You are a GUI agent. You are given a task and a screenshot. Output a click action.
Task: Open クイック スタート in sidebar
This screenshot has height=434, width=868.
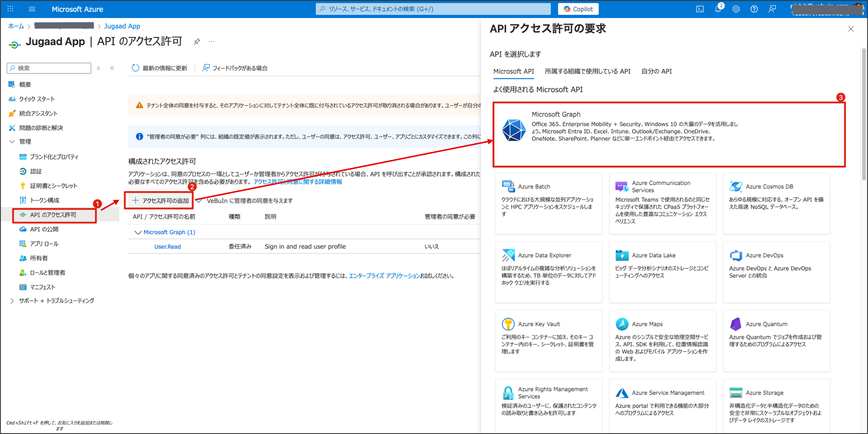coord(36,99)
